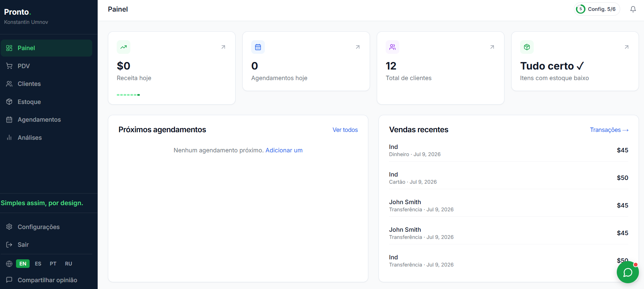Switch language to EN
Screen dimensions: 644x289
tap(23, 264)
